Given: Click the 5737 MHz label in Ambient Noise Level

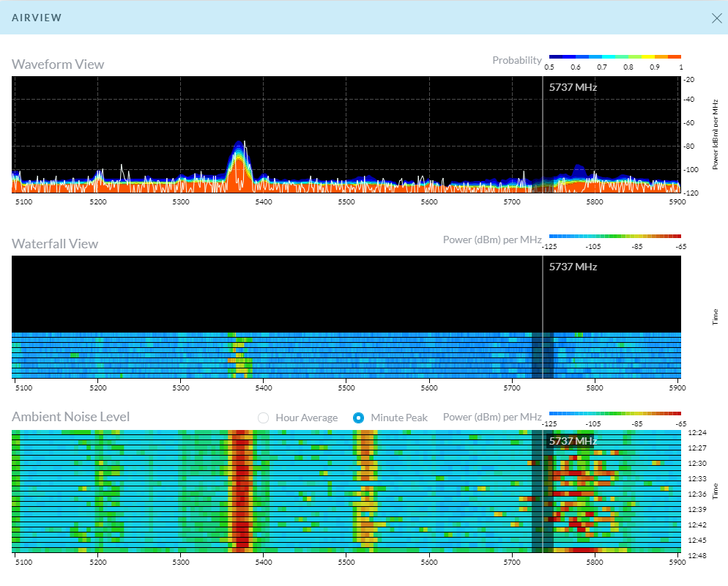Looking at the screenshot, I should point(573,441).
